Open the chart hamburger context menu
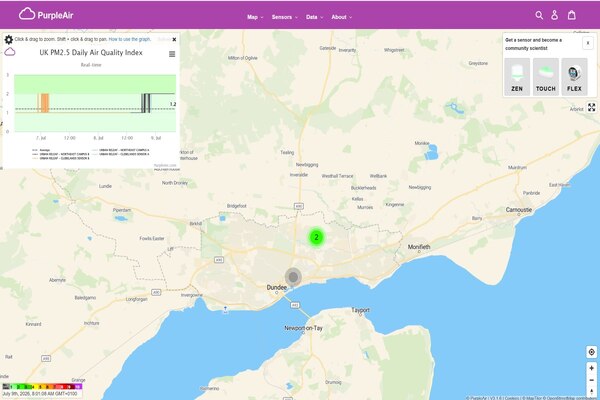The width and height of the screenshot is (600, 400). (172, 54)
